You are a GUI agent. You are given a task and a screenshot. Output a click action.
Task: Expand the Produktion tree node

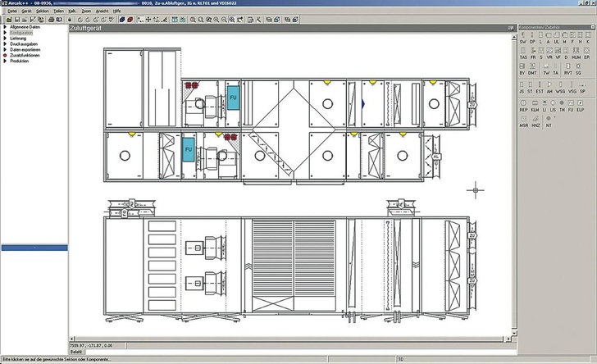point(4,61)
